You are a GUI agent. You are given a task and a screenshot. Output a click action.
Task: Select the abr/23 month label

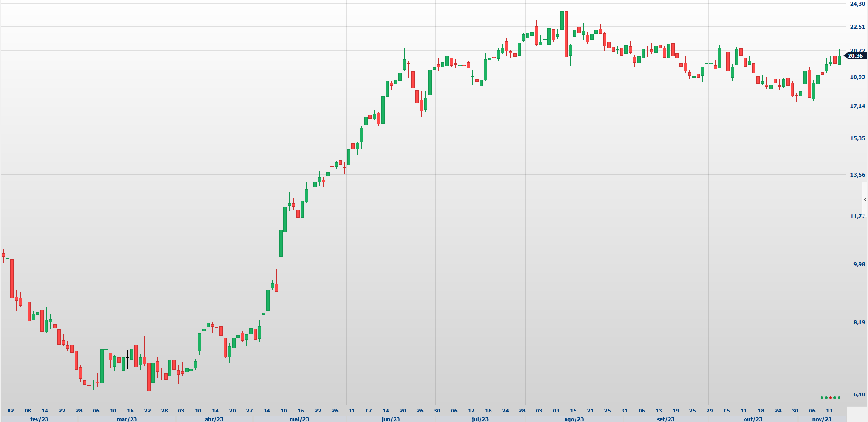click(214, 419)
